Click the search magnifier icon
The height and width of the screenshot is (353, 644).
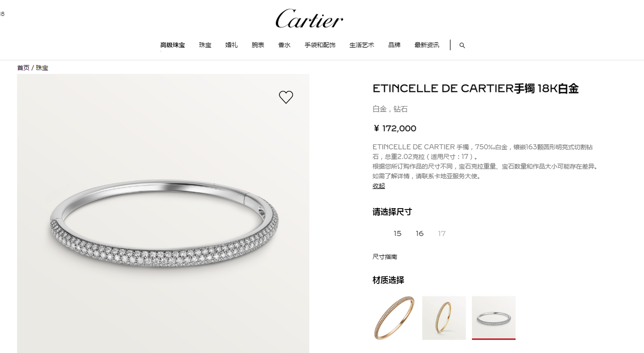click(x=462, y=45)
